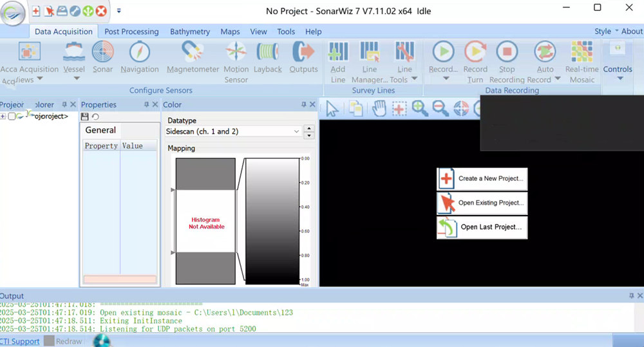Select the hand pan tool
This screenshot has width=644, height=347.
(379, 108)
